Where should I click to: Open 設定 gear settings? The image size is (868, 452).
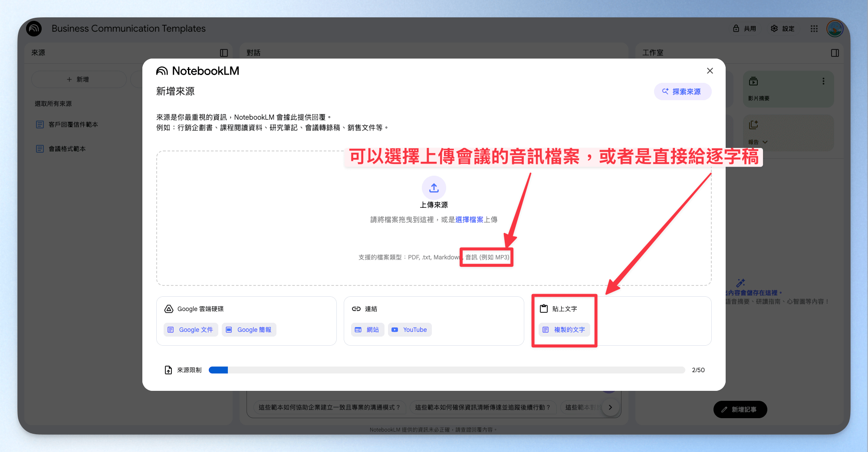783,29
